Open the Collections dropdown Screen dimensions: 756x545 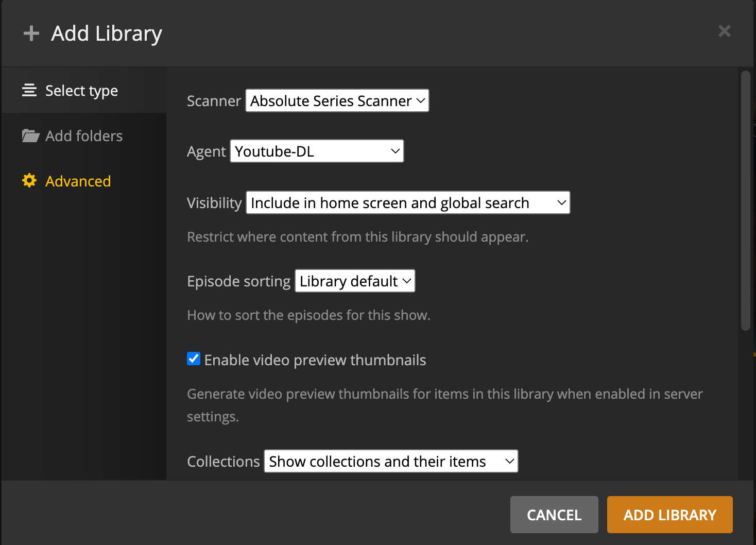point(390,461)
